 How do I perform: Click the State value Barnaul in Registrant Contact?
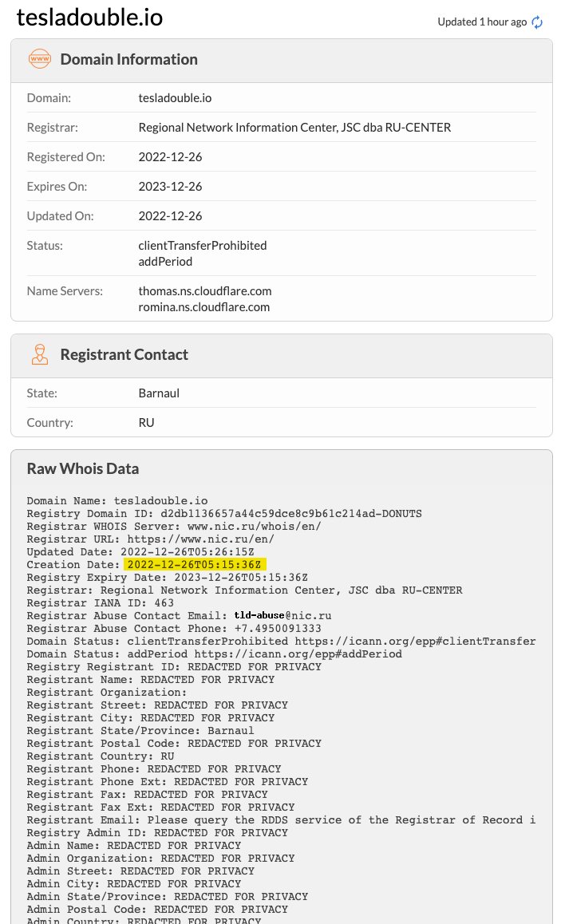pyautogui.click(x=159, y=393)
